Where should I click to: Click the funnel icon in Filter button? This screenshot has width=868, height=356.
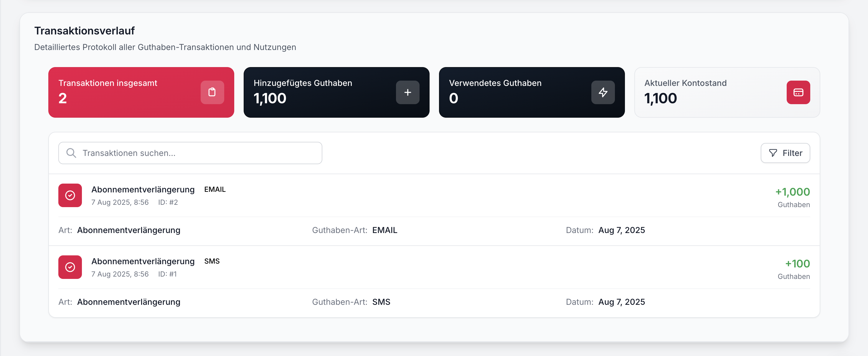click(x=773, y=153)
